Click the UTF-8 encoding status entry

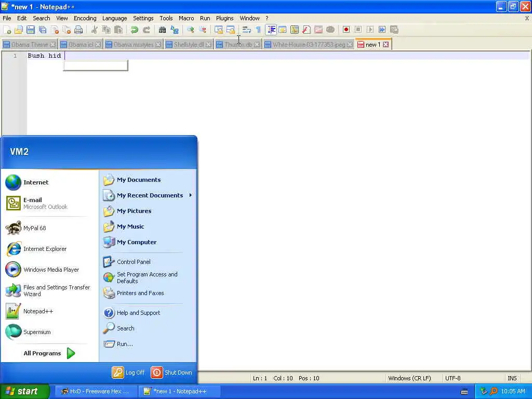coord(453,378)
